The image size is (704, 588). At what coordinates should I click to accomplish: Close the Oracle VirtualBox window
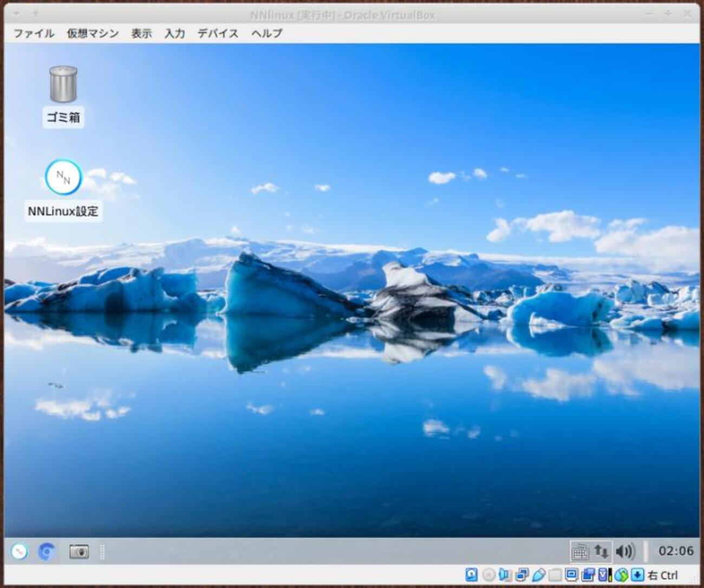(687, 14)
